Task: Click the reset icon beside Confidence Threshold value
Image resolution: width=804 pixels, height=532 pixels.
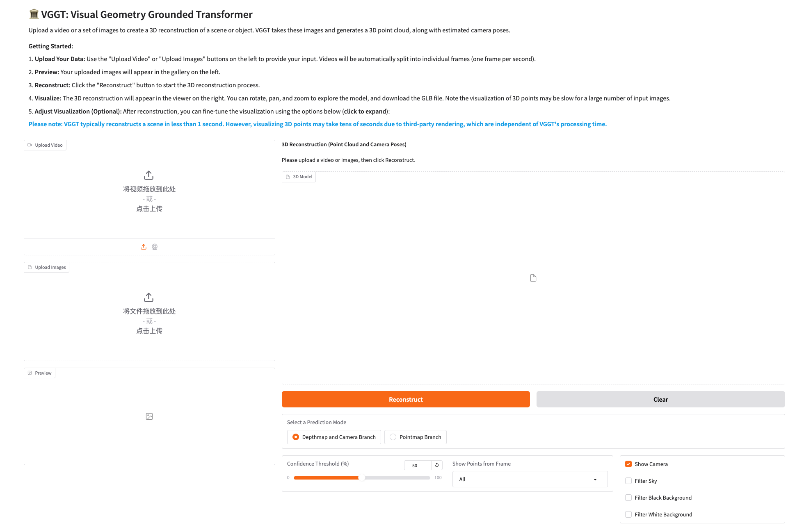Action: (x=437, y=465)
